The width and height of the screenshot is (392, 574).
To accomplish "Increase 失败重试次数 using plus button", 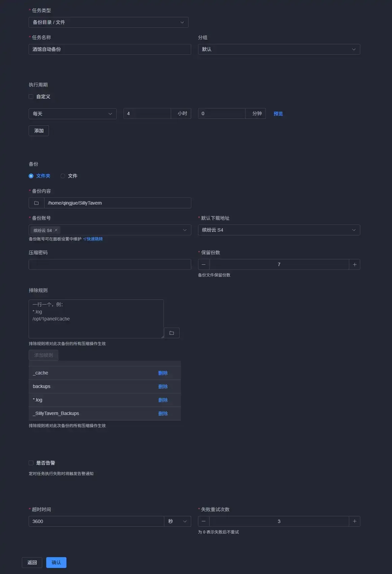I will click(355, 521).
